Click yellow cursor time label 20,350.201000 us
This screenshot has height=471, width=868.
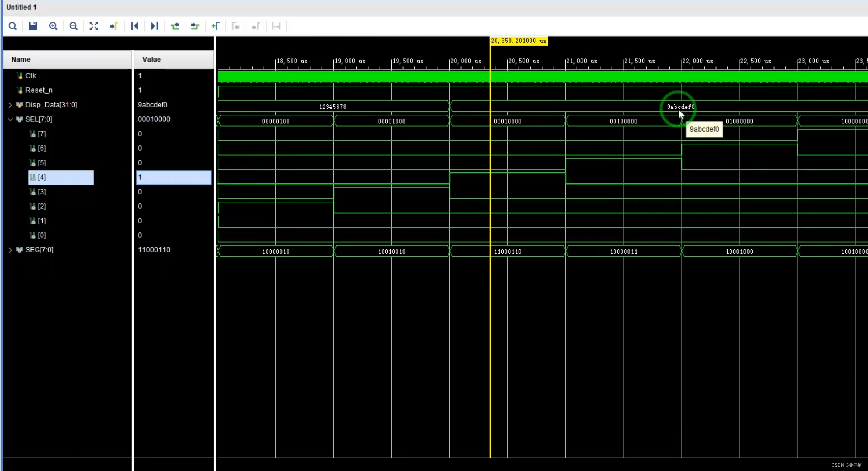[518, 41]
